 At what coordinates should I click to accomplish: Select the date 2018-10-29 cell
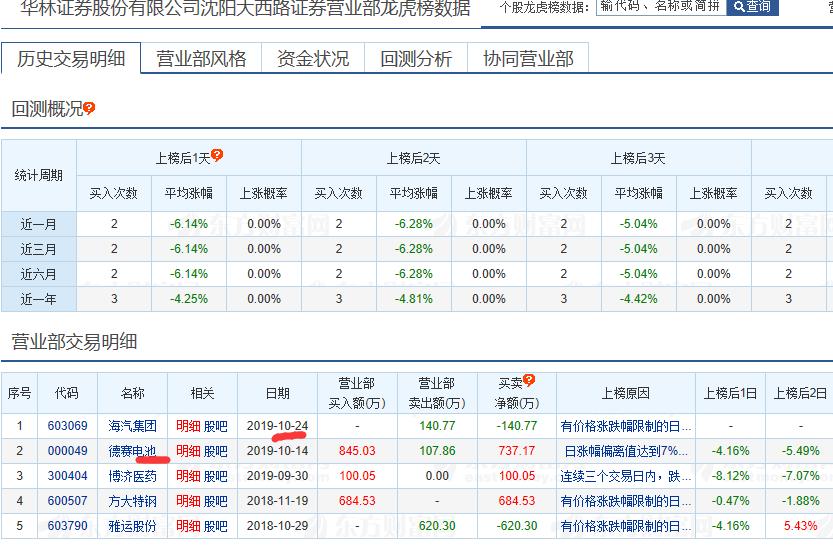(x=277, y=525)
